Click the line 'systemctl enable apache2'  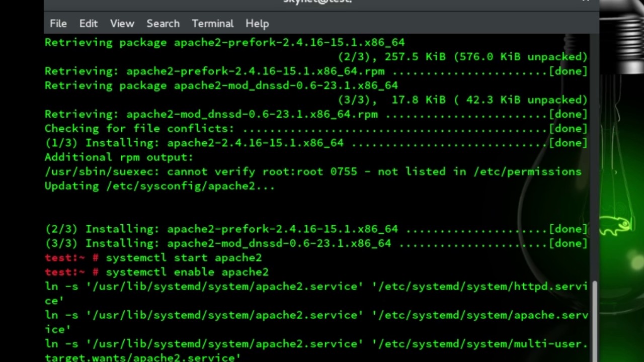point(187,272)
